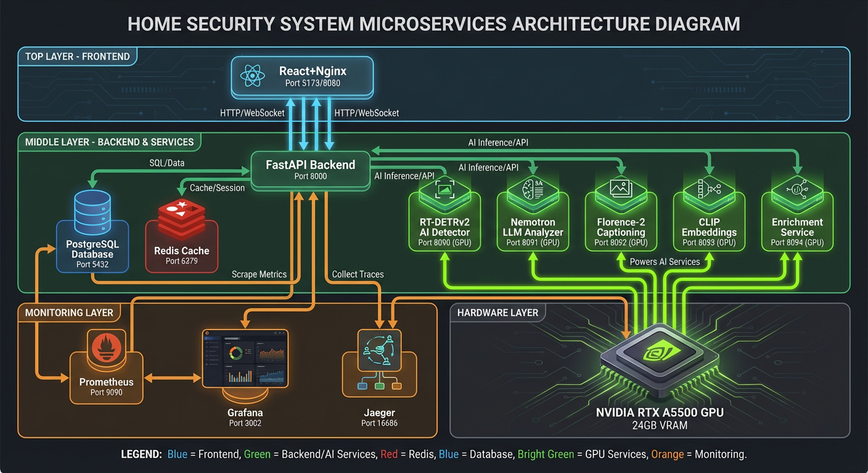Click the HARDWARE LAYER header

pos(497,312)
